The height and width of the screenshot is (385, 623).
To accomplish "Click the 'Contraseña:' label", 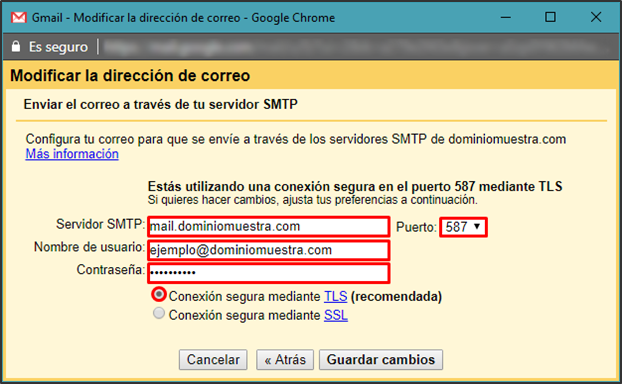I will tap(111, 270).
